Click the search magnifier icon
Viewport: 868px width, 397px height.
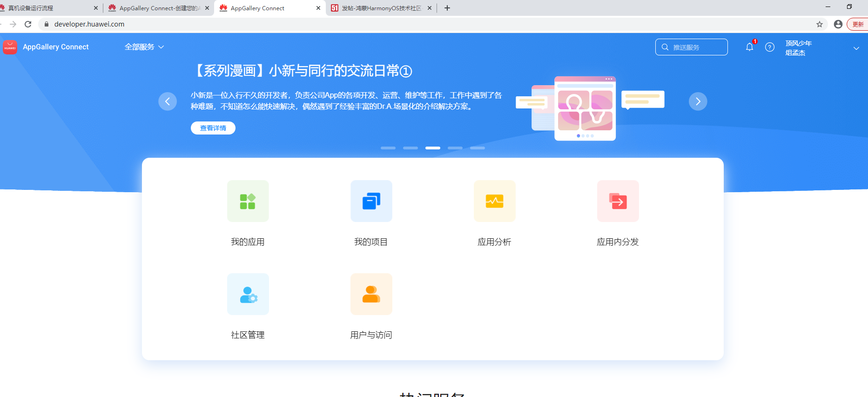[665, 47]
